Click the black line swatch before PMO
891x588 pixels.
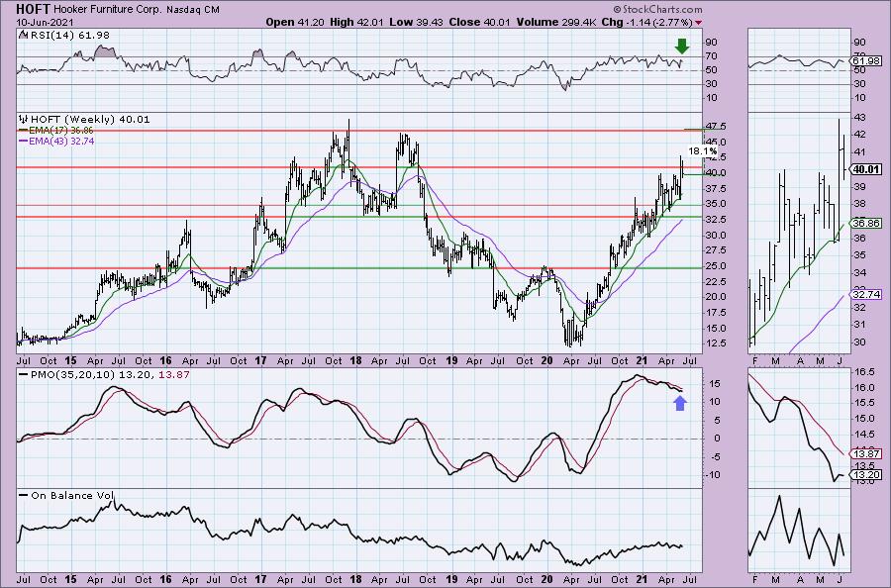click(24, 375)
